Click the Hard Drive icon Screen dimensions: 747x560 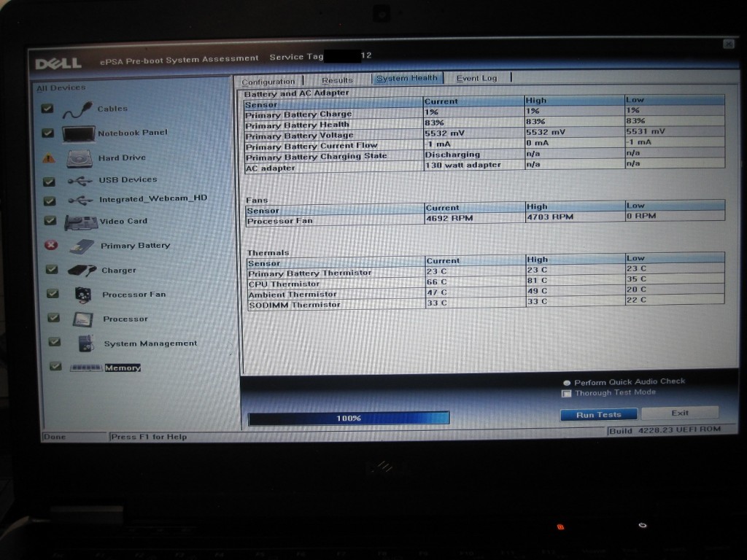(79, 158)
